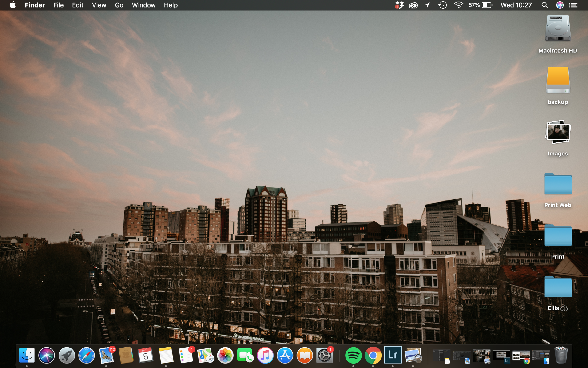Viewport: 588px width, 368px height.
Task: Open the Contacts app in Dock
Action: (x=126, y=355)
